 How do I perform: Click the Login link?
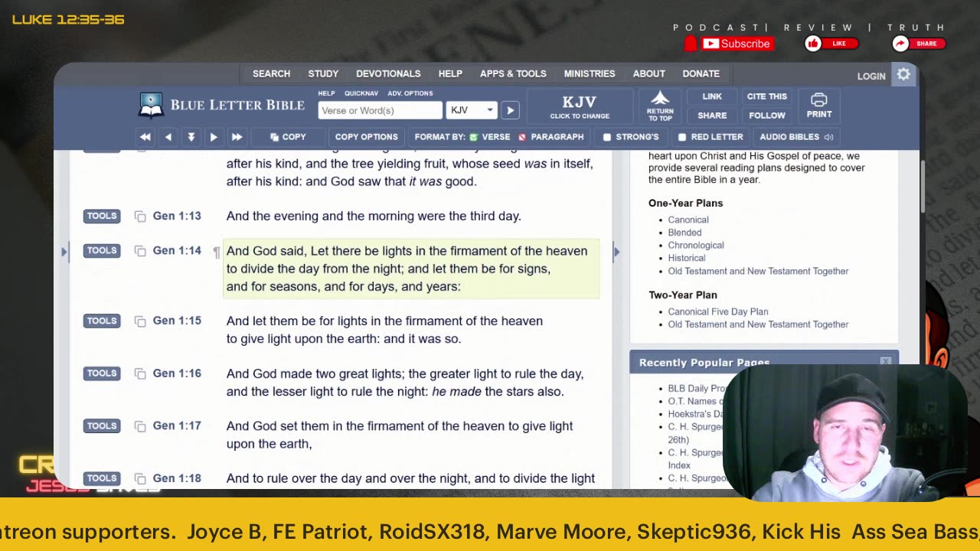871,76
